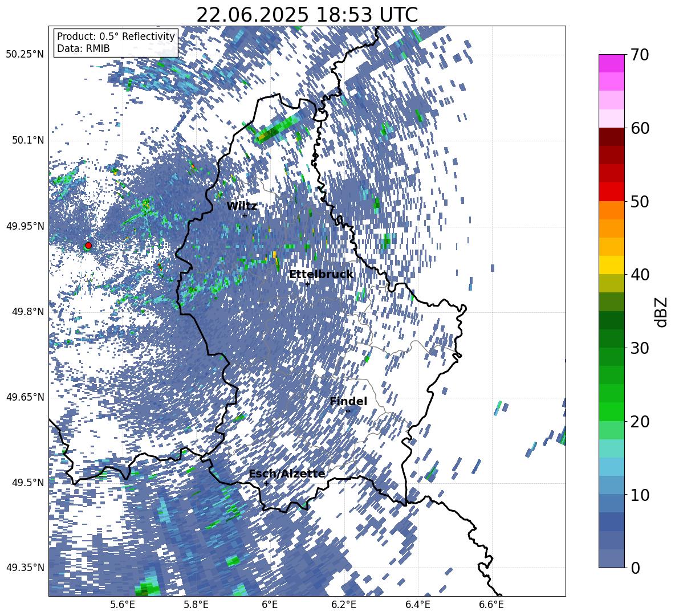The width and height of the screenshot is (675, 616).
Task: Click the 6.4°E longitude label
Action: (418, 605)
